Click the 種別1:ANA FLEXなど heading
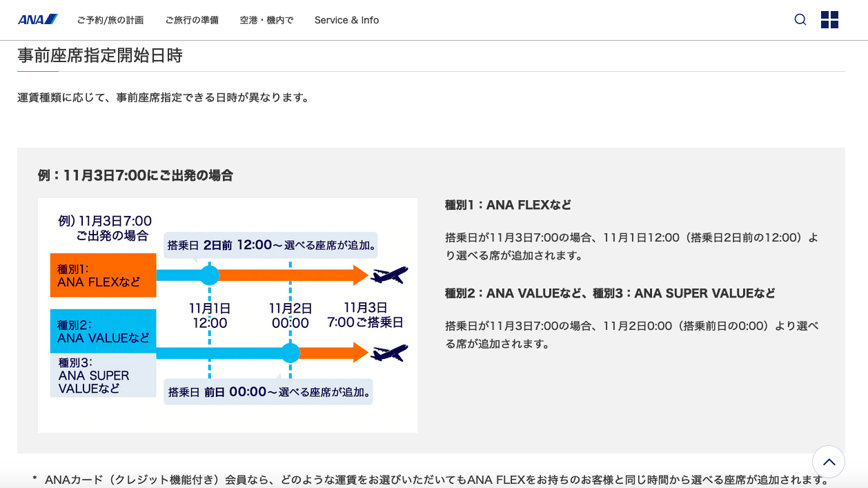Image resolution: width=868 pixels, height=488 pixels. [508, 205]
